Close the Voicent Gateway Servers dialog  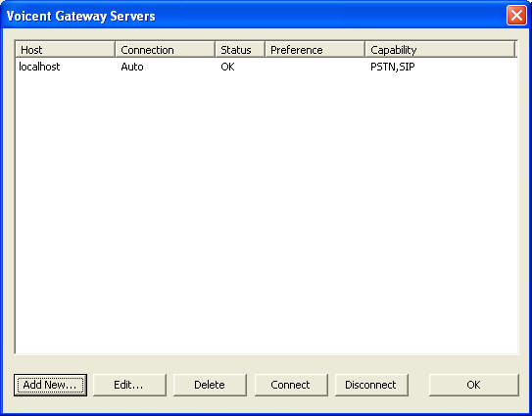(516, 16)
